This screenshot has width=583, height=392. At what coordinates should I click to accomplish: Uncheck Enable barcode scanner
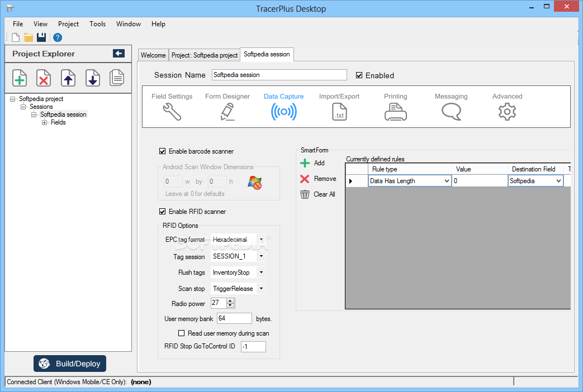pos(163,151)
